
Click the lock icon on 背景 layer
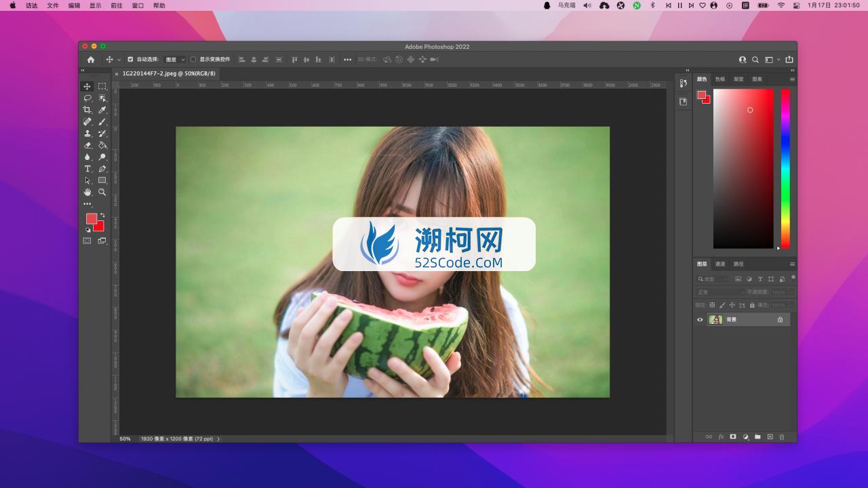point(780,320)
